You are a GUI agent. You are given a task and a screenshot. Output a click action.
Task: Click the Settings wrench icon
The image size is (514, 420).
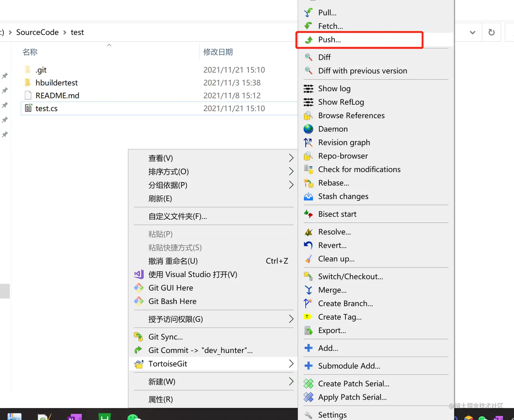[308, 415]
